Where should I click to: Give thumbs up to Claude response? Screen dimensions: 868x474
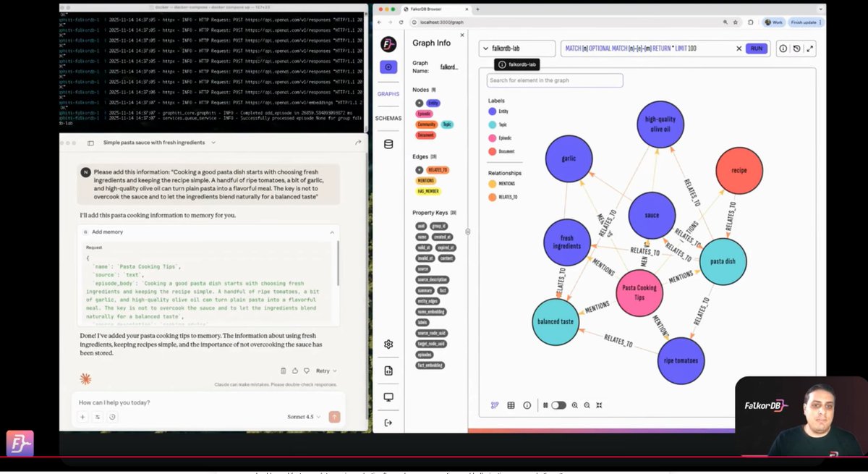[294, 371]
